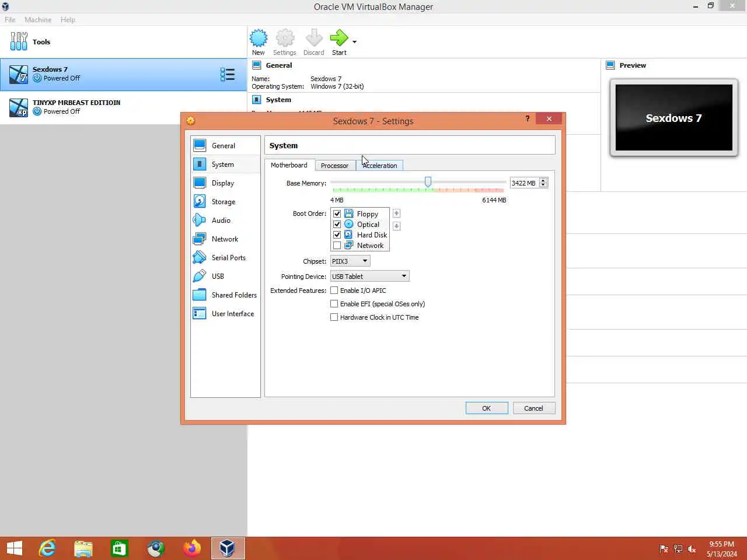Click the Settings gear toolbar icon
Viewport: 747px width, 560px height.
285,38
